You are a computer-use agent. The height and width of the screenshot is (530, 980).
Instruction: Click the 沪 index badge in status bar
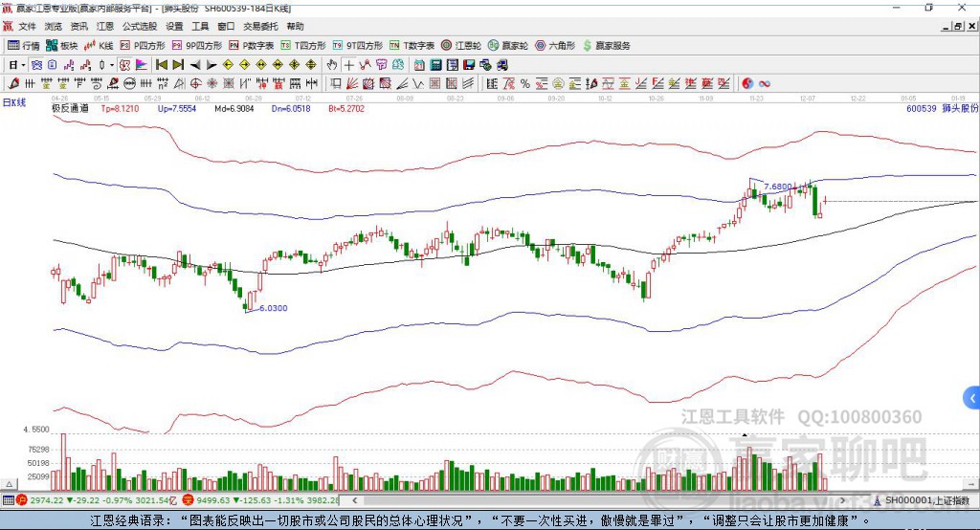pos(22,500)
